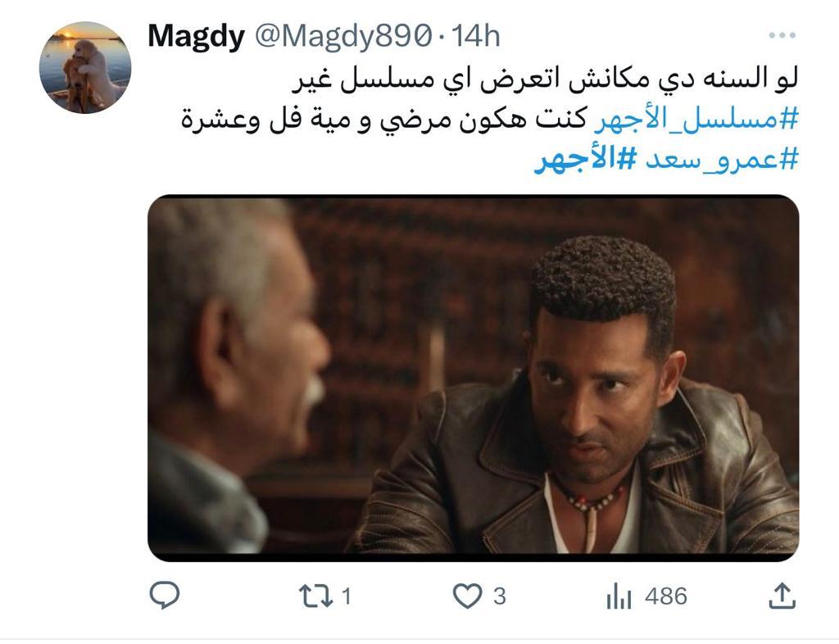The width and height of the screenshot is (839, 644).
Task: Open hashtag #مسلسل_الأجهر
Action: tap(696, 119)
